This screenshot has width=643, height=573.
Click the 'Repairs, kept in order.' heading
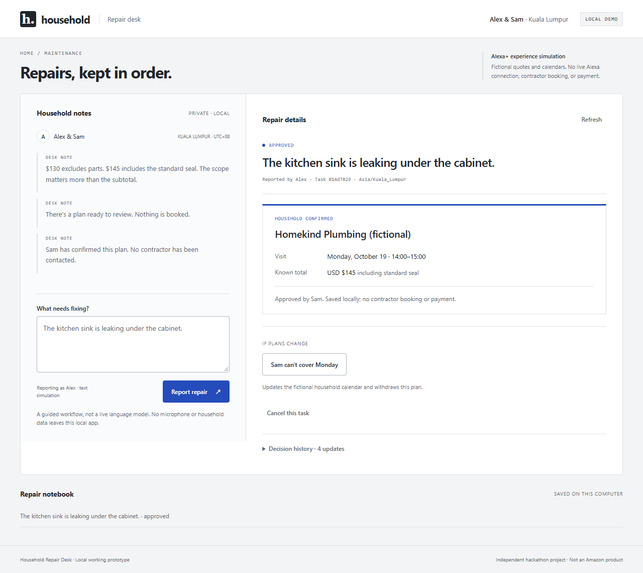click(x=96, y=73)
